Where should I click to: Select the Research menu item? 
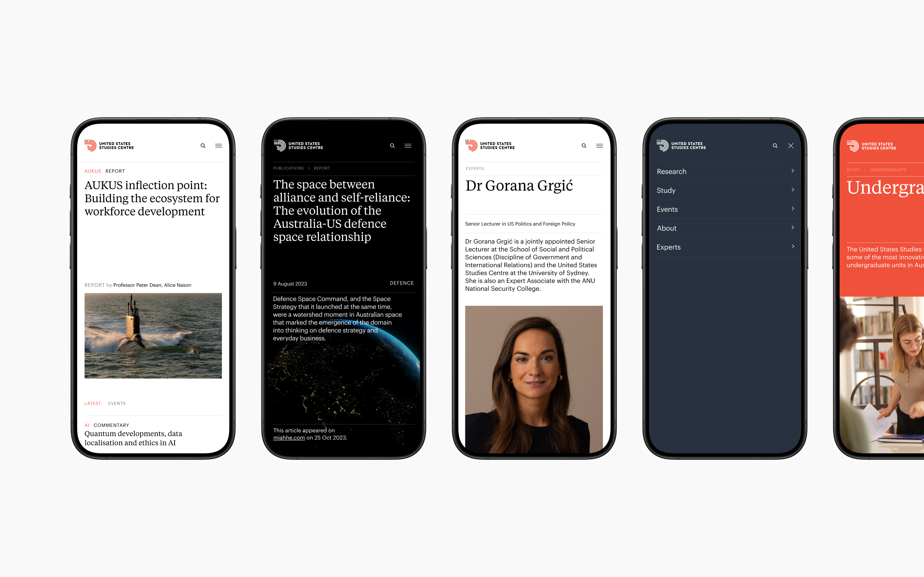click(x=724, y=171)
